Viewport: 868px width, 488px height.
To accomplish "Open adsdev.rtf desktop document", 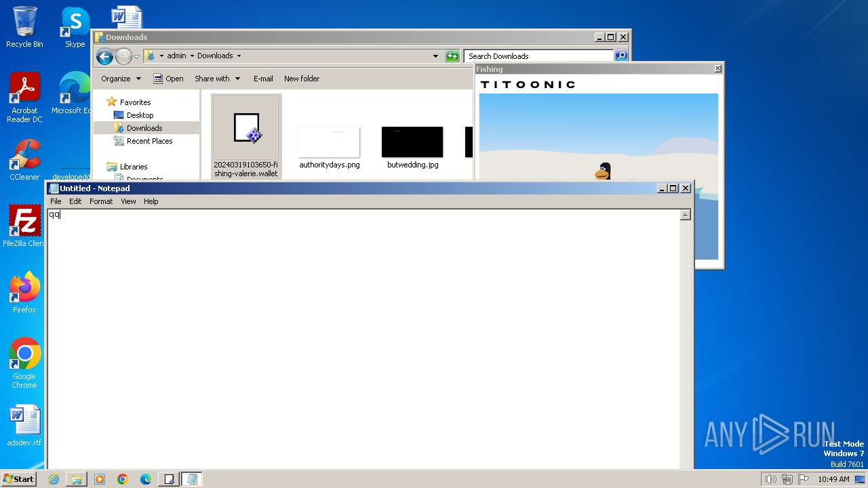I will [24, 426].
